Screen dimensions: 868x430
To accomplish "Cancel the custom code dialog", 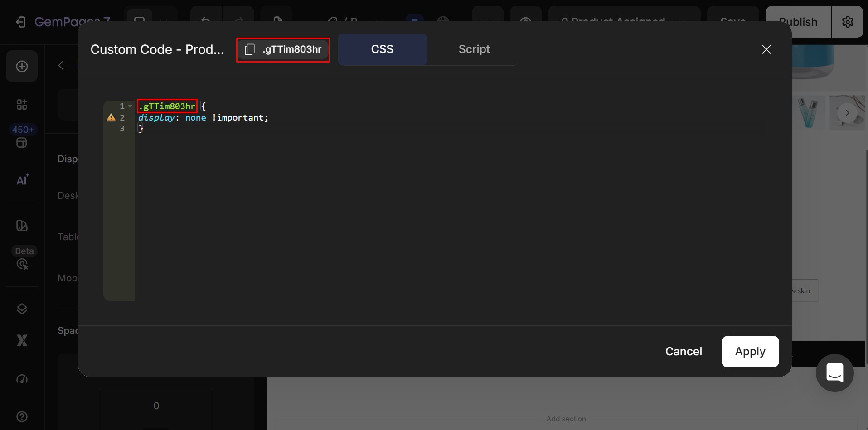I will tap(684, 352).
